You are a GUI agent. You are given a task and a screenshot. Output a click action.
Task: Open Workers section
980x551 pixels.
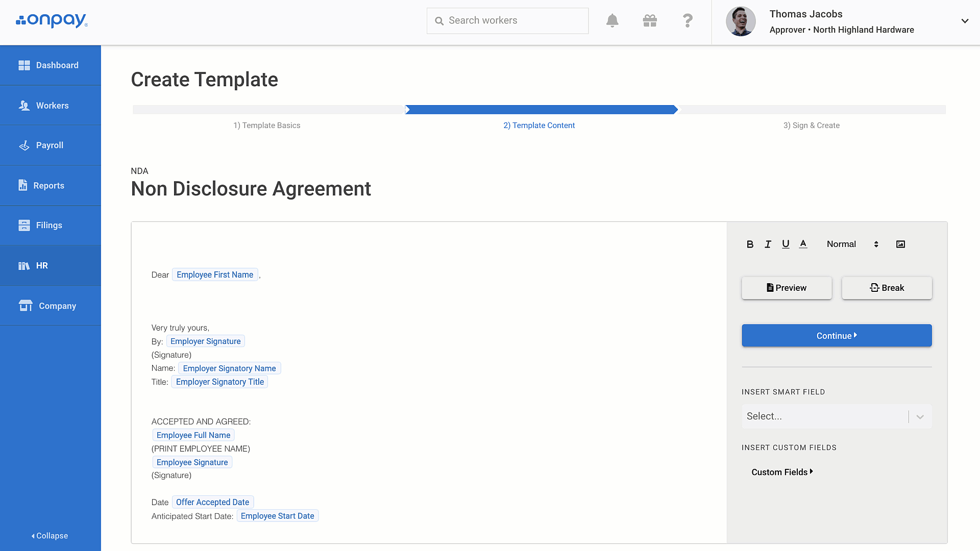pyautogui.click(x=51, y=106)
